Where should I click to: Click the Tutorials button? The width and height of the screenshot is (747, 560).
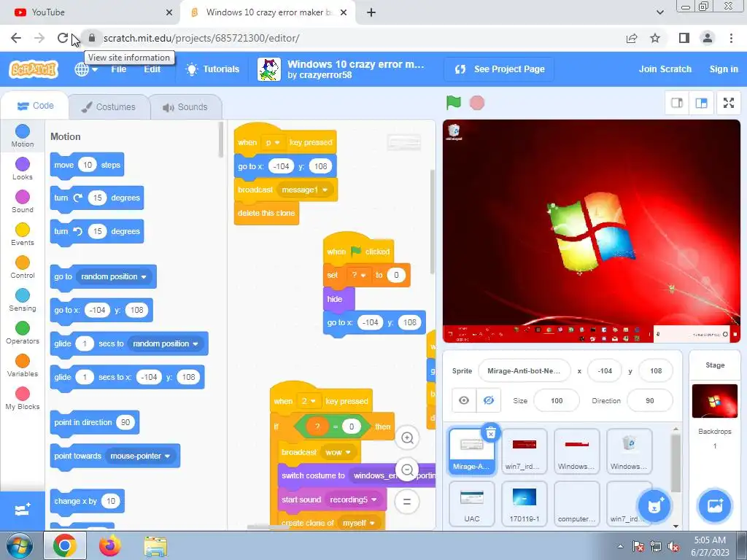pyautogui.click(x=212, y=69)
